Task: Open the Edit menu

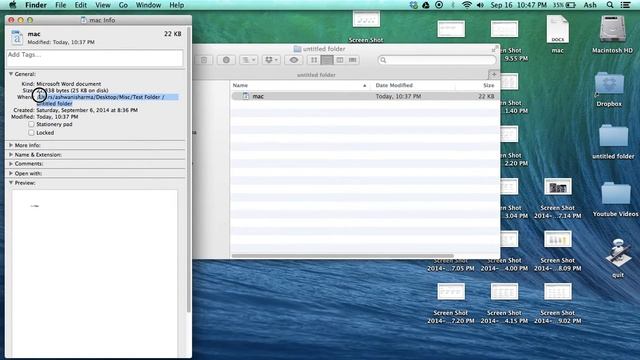Action: click(x=80, y=5)
